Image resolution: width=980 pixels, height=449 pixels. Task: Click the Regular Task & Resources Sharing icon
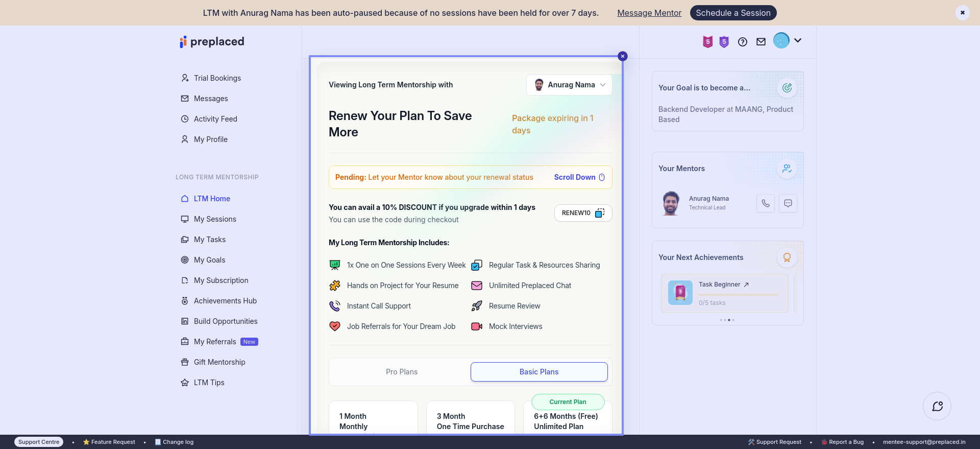tap(477, 265)
